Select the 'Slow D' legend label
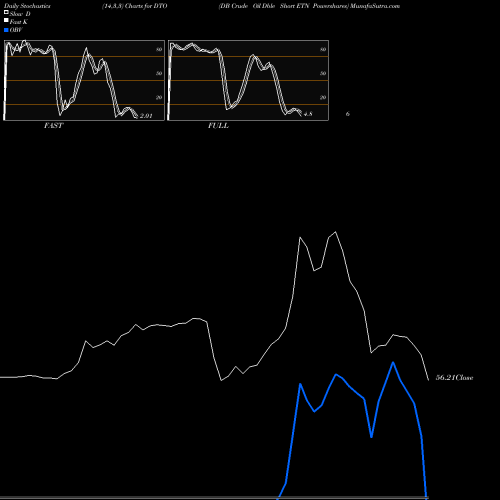This screenshot has height=500, width=500. pos(20,14)
